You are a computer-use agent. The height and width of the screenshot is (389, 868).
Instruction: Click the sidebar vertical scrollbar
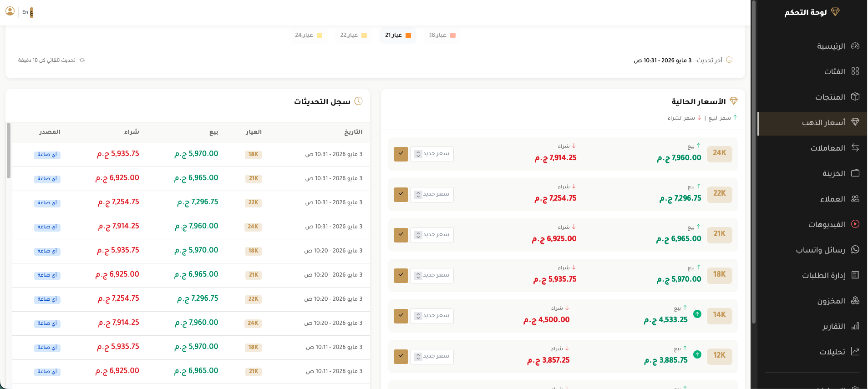[x=753, y=162]
